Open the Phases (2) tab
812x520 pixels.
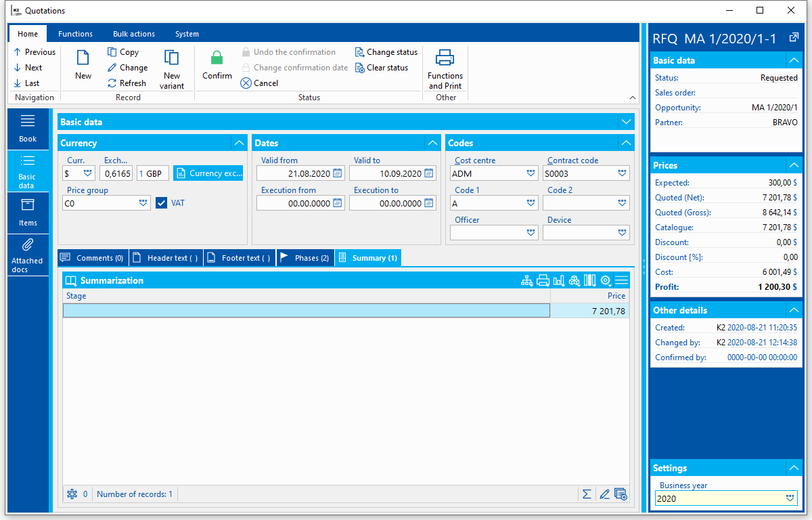305,258
